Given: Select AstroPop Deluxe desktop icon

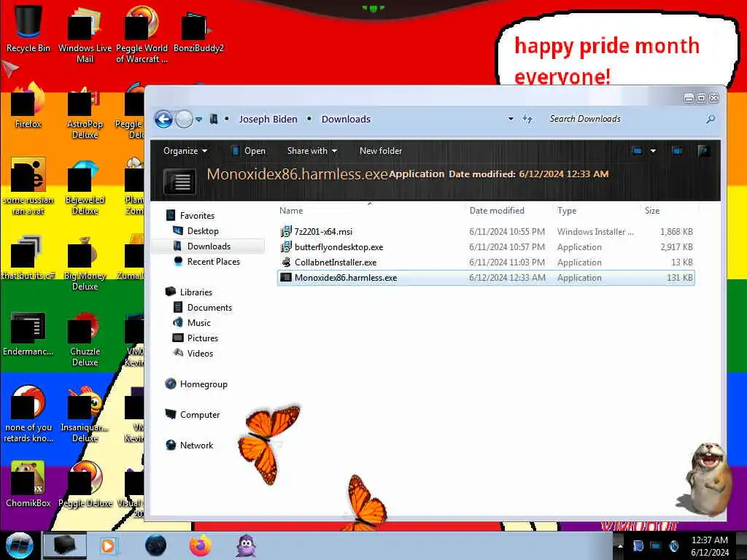Looking at the screenshot, I should click(85, 112).
